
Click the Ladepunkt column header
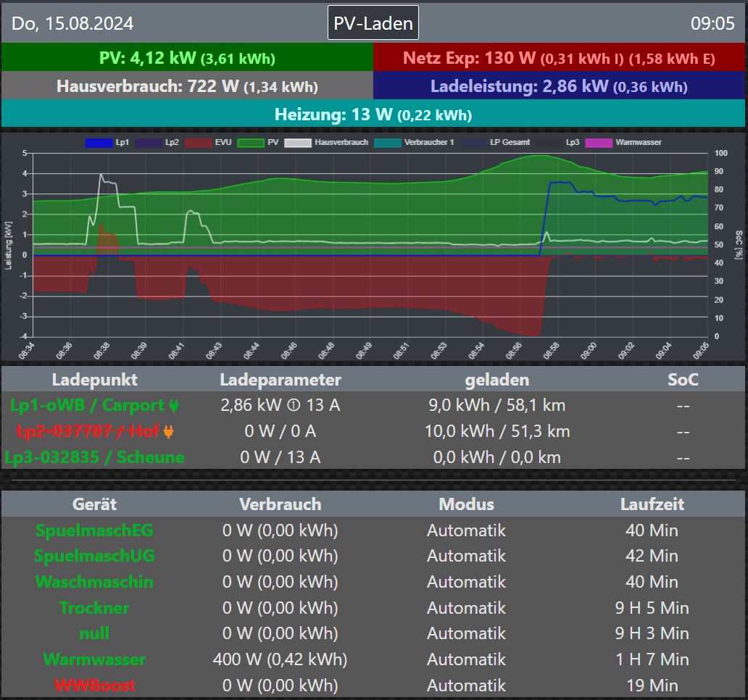94,380
